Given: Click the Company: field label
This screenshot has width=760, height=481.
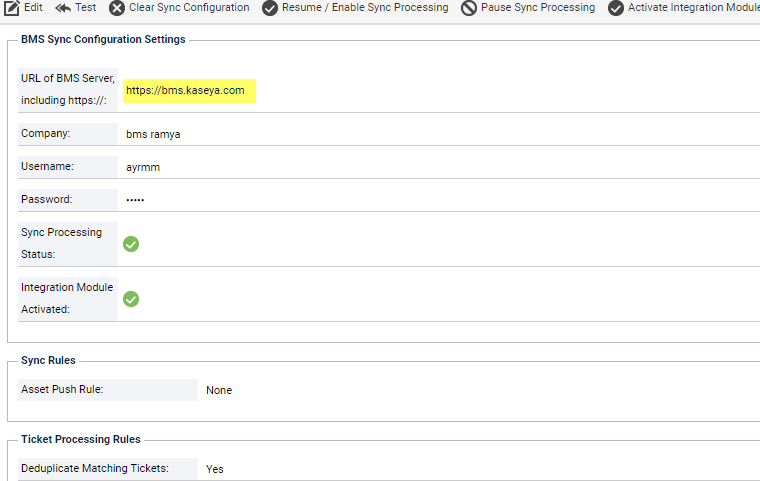Looking at the screenshot, I should pyautogui.click(x=46, y=133).
